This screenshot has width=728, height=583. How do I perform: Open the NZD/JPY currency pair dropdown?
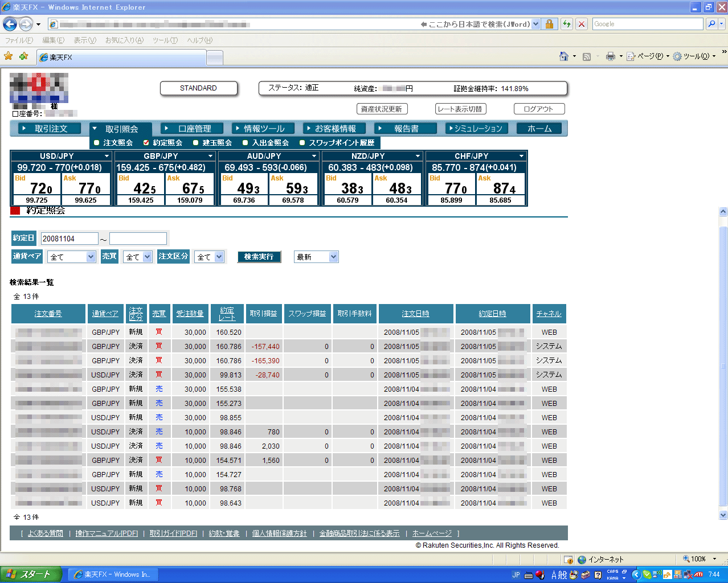(418, 156)
